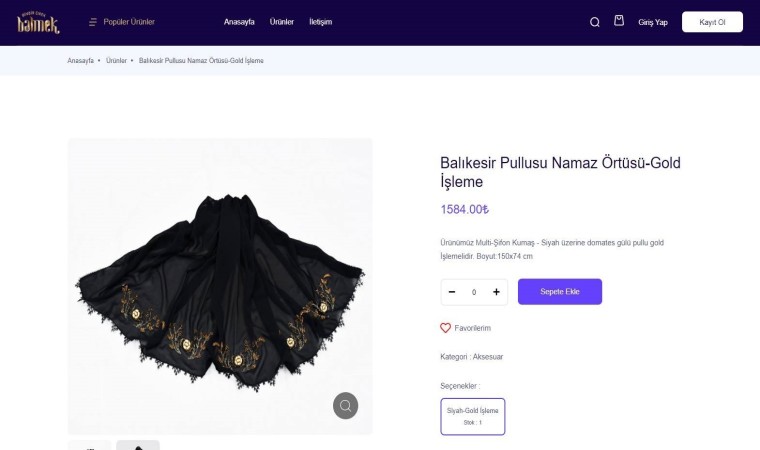Click the Popüler Ürünler hamburger icon

[x=93, y=22]
